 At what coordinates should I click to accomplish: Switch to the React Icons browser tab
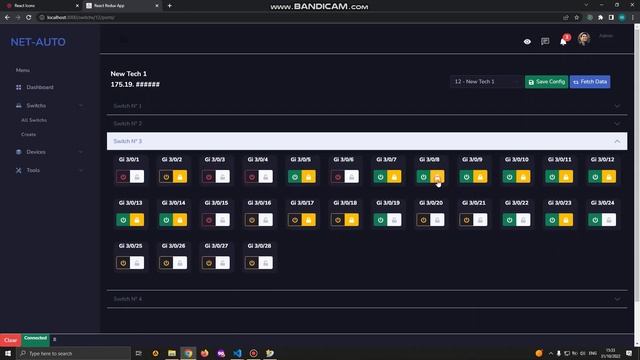click(x=41, y=6)
